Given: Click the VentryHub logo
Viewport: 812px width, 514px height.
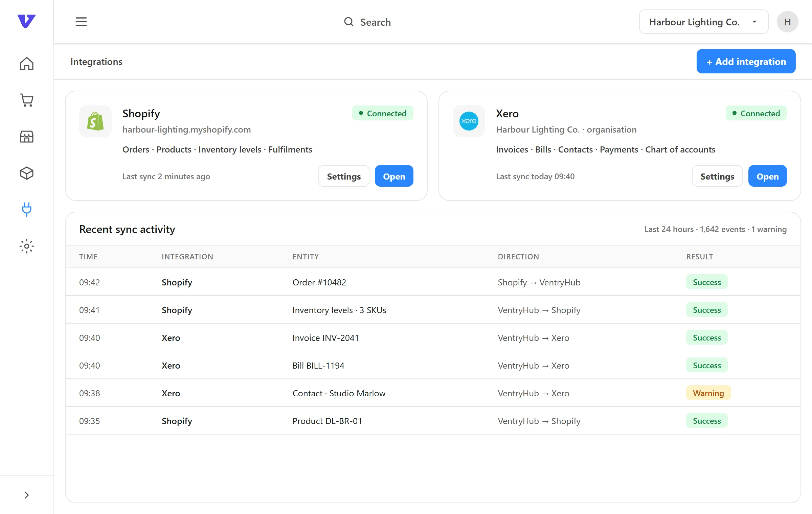Looking at the screenshot, I should [26, 21].
